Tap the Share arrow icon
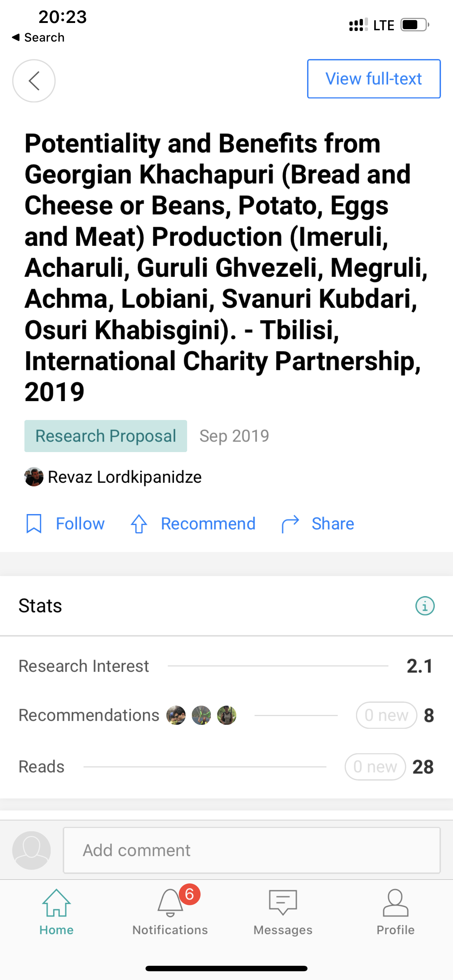The image size is (453, 980). (x=290, y=524)
